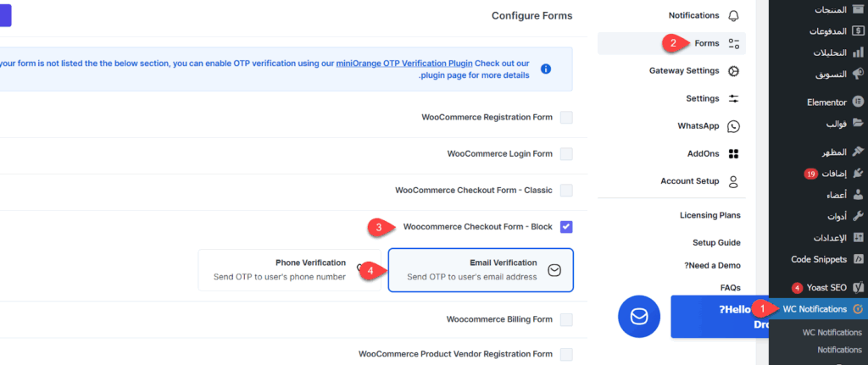This screenshot has width=868, height=365.
Task: Click the Gateway Settings gear icon
Action: pos(734,71)
